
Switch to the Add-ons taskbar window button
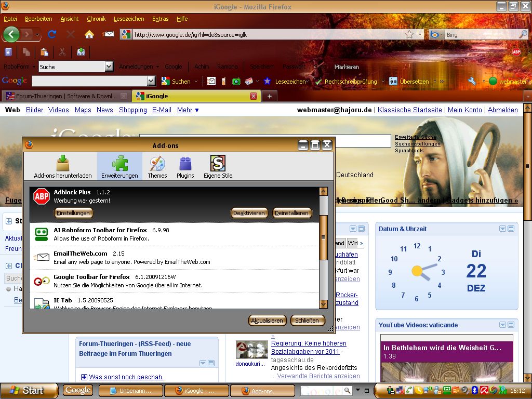(x=262, y=391)
